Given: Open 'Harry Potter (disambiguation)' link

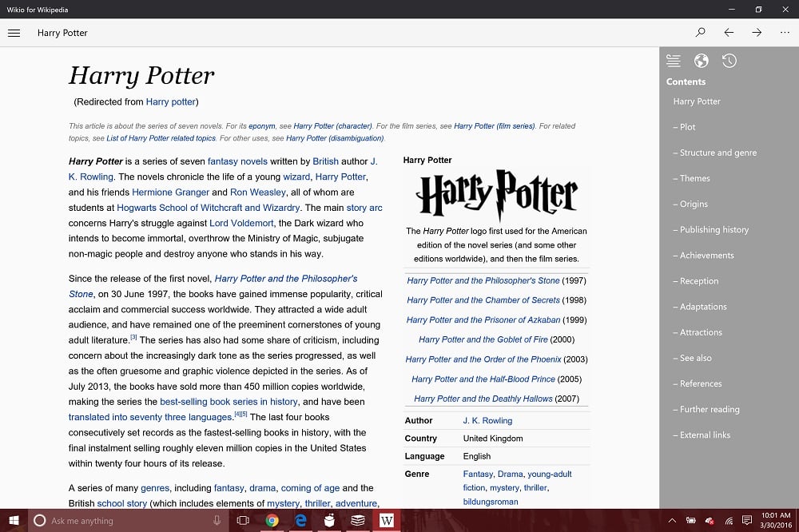Looking at the screenshot, I should click(335, 138).
